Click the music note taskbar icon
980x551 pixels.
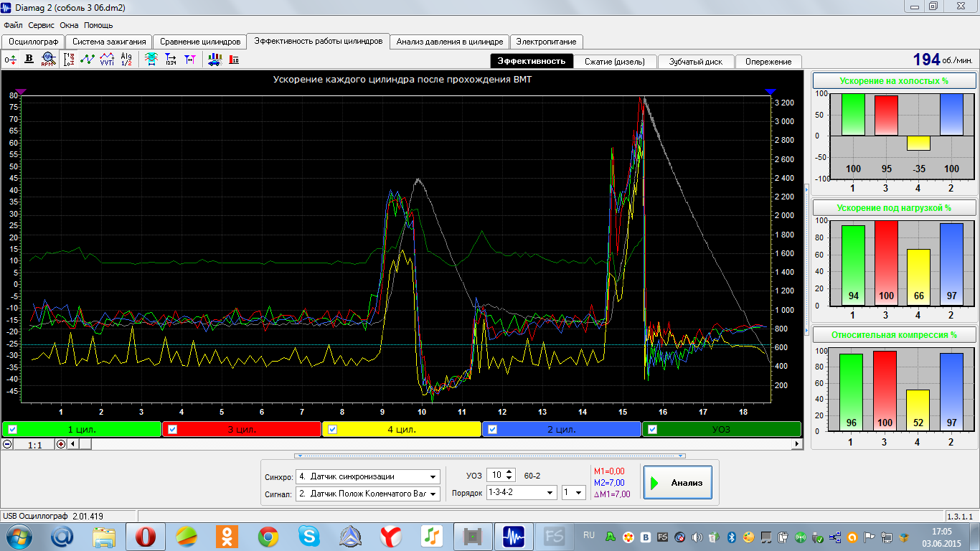(432, 536)
